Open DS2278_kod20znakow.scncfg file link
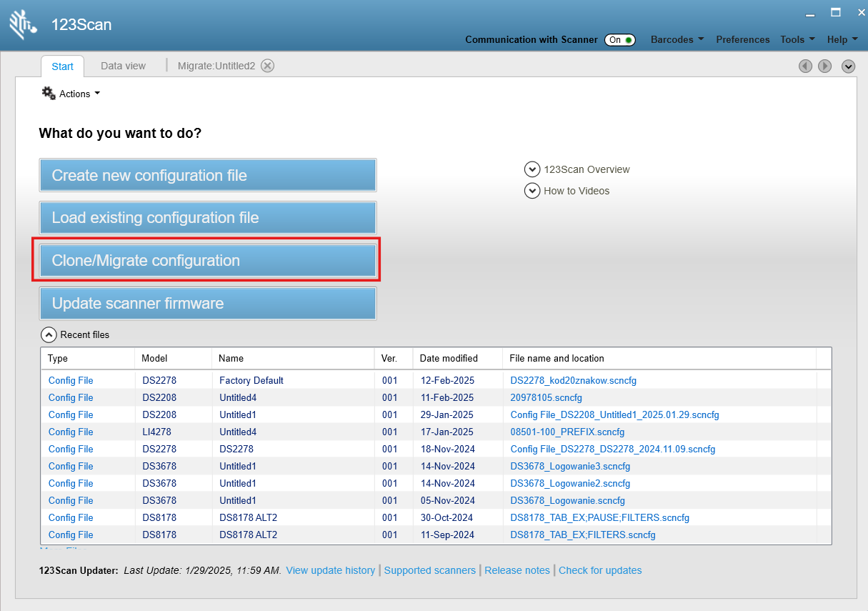 (x=573, y=380)
